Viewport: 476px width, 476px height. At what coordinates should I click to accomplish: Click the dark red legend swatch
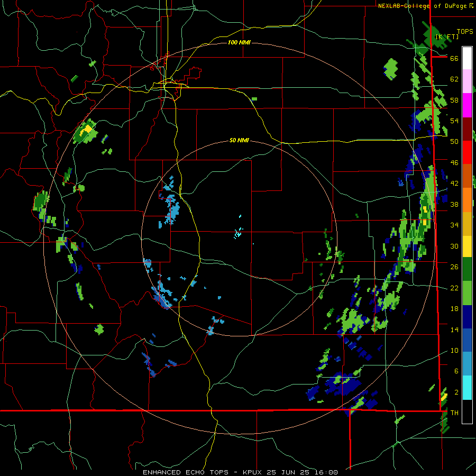coord(467,129)
